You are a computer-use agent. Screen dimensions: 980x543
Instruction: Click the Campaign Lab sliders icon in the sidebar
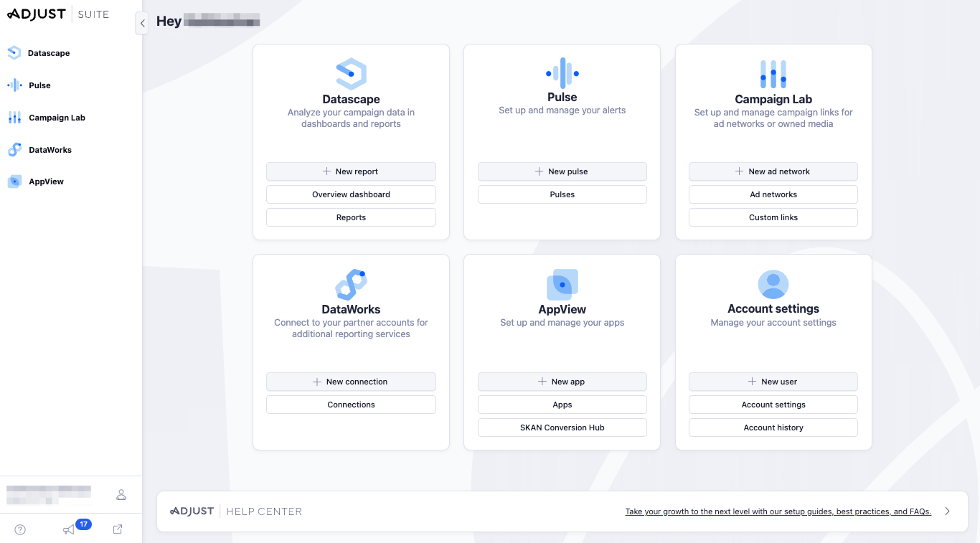tap(14, 118)
